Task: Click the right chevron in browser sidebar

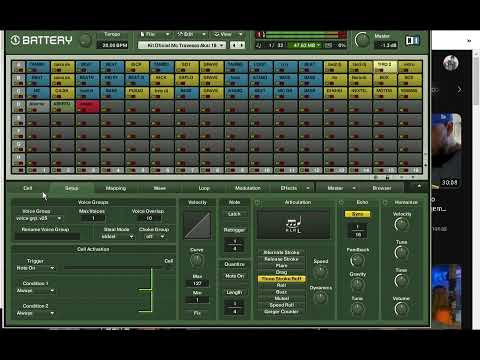Action: [459, 89]
